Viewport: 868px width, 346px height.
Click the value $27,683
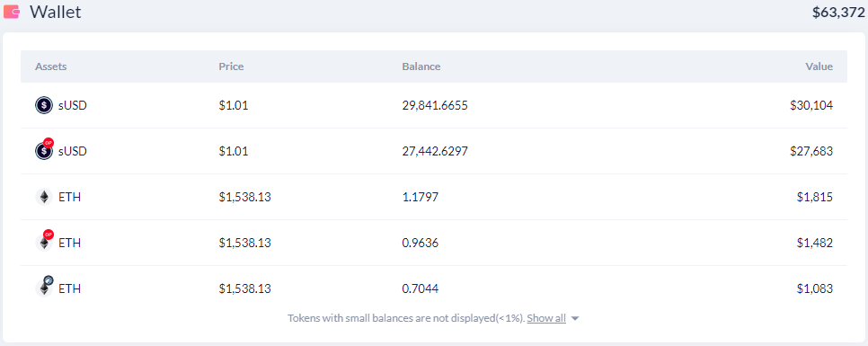[x=811, y=151]
